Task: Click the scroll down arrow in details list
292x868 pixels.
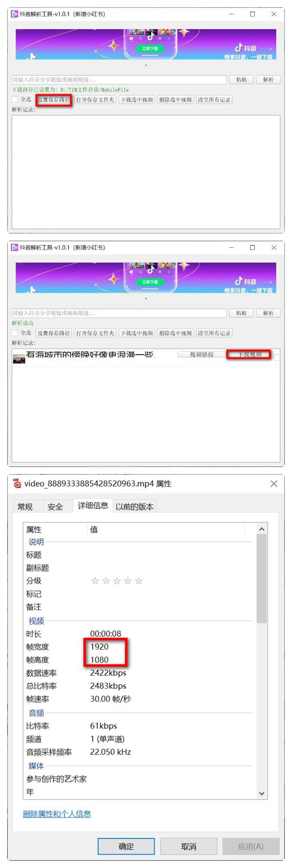Action: (x=262, y=793)
